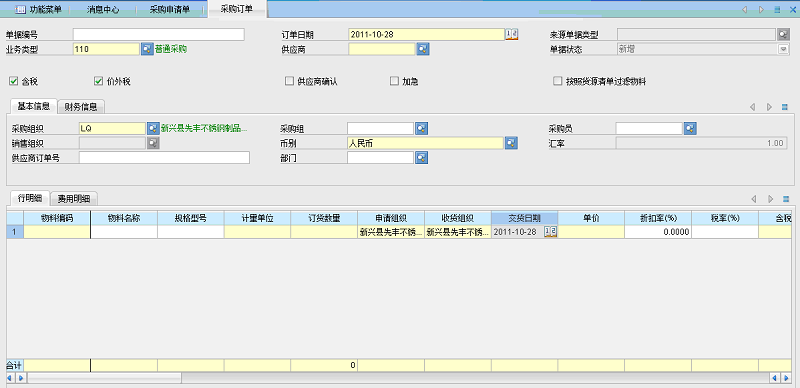Switch to the 财务信息 tab
800x388 pixels.
(x=81, y=107)
